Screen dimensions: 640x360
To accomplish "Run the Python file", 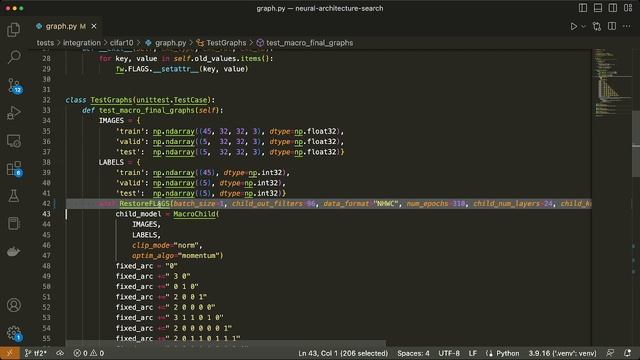I will click(x=573, y=26).
